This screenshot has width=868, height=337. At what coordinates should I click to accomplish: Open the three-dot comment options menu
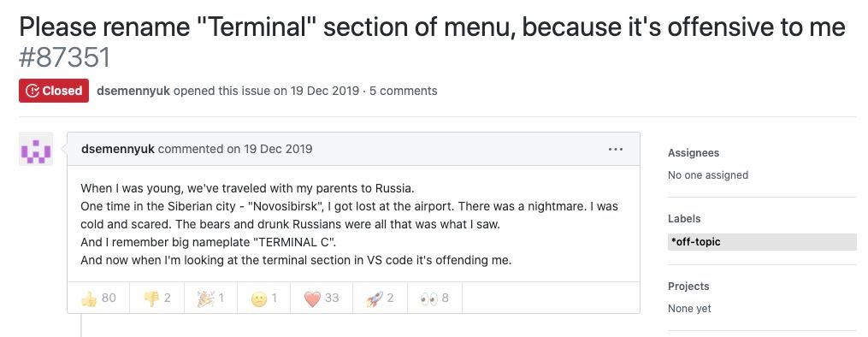click(616, 149)
